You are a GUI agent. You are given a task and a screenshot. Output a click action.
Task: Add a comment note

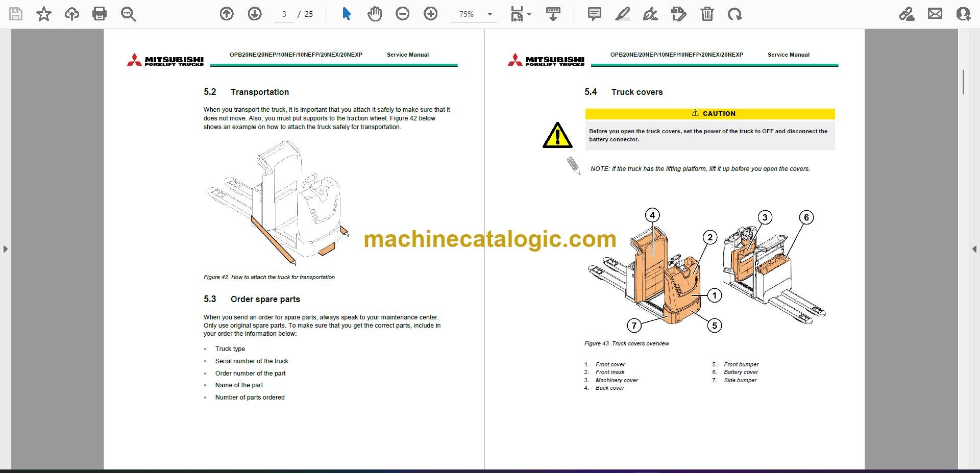(595, 14)
